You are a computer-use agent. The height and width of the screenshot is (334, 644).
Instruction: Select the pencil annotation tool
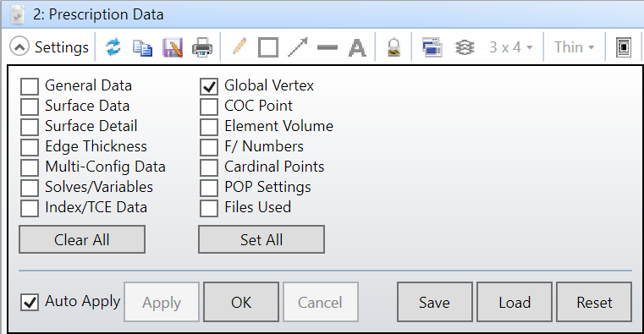(x=239, y=47)
